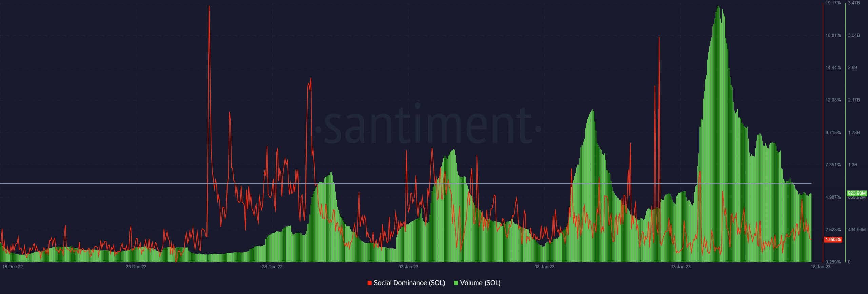This screenshot has height=294, width=868.
Task: Click the 12.08% axis value
Action: click(x=833, y=100)
